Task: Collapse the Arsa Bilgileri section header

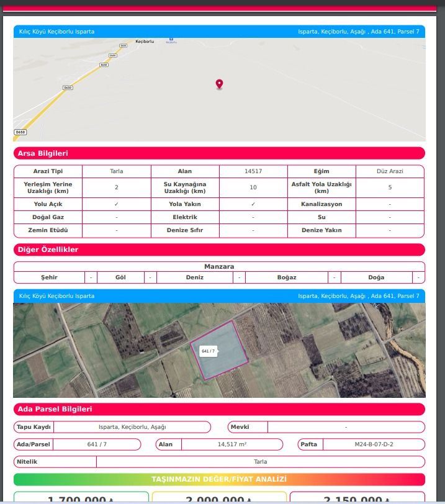Action: click(219, 153)
